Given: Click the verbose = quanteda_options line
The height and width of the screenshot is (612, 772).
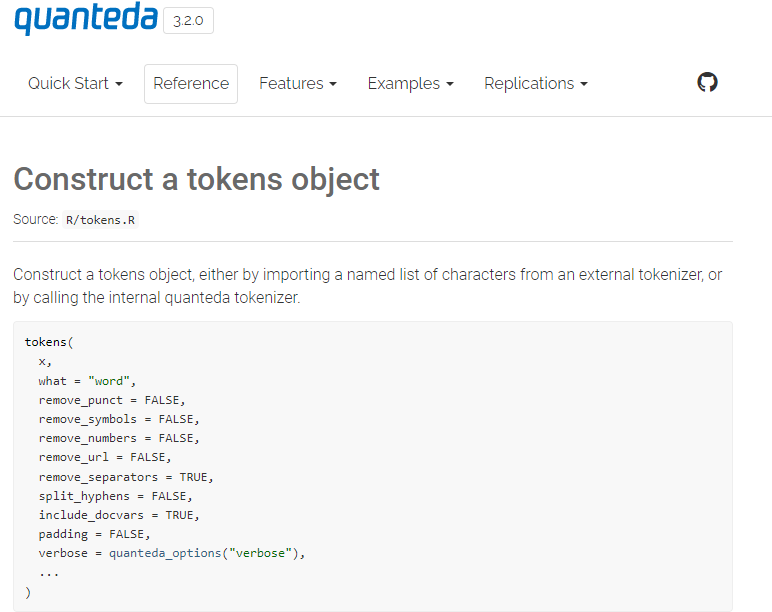Looking at the screenshot, I should tap(171, 553).
